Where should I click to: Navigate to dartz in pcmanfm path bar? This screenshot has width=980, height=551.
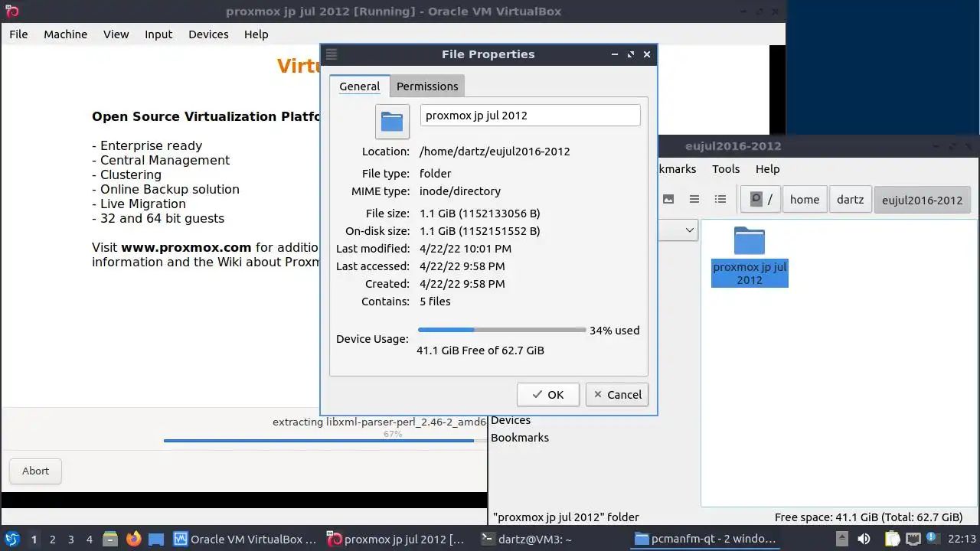tap(850, 200)
